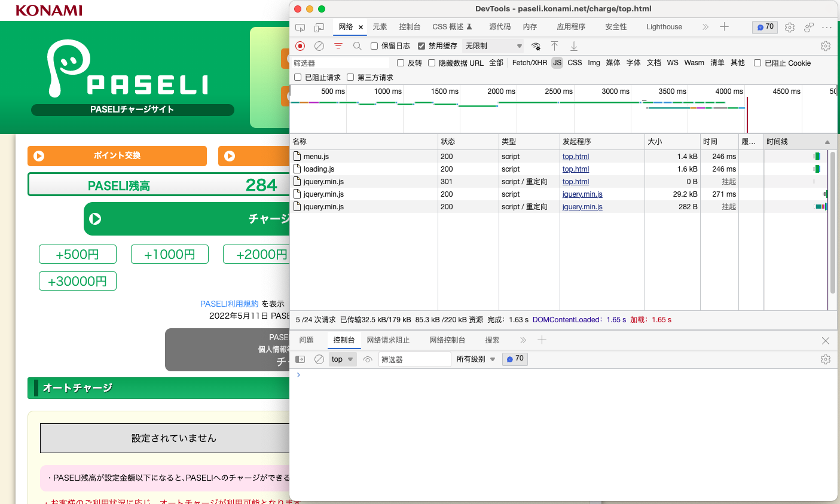
Task: Open the Lighthouse tab
Action: click(x=664, y=27)
